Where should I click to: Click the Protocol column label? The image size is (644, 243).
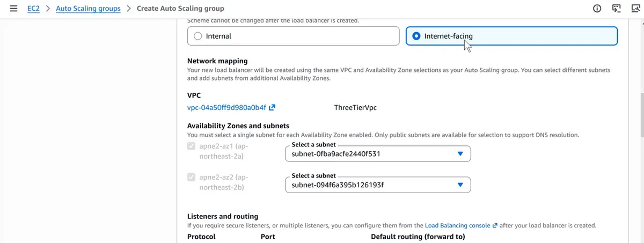201,237
